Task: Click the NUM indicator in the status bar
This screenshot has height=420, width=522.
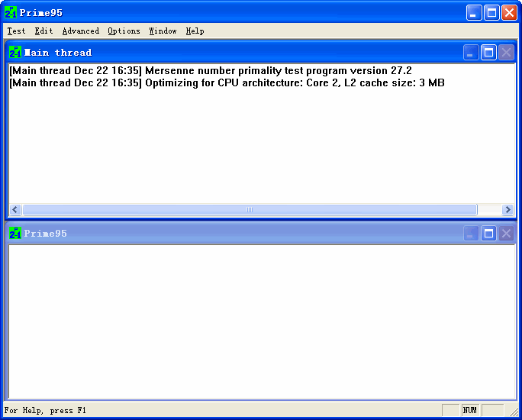Action: [x=470, y=411]
